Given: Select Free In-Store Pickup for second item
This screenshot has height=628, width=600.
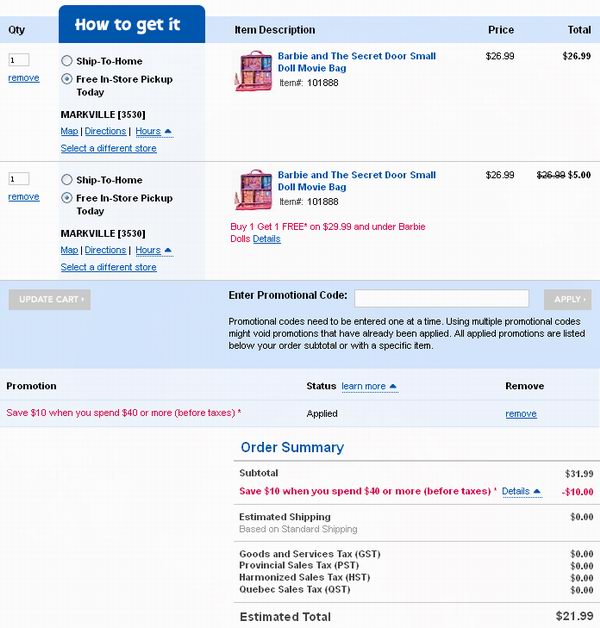Looking at the screenshot, I should point(67,198).
